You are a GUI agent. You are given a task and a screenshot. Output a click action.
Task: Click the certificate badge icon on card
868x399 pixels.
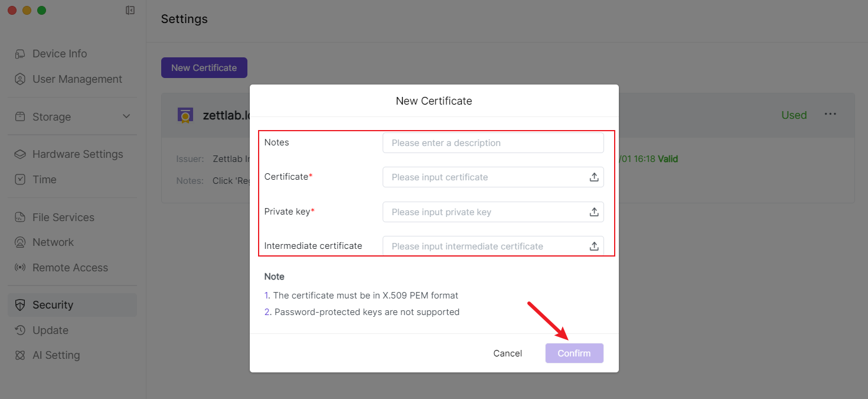[x=185, y=115]
